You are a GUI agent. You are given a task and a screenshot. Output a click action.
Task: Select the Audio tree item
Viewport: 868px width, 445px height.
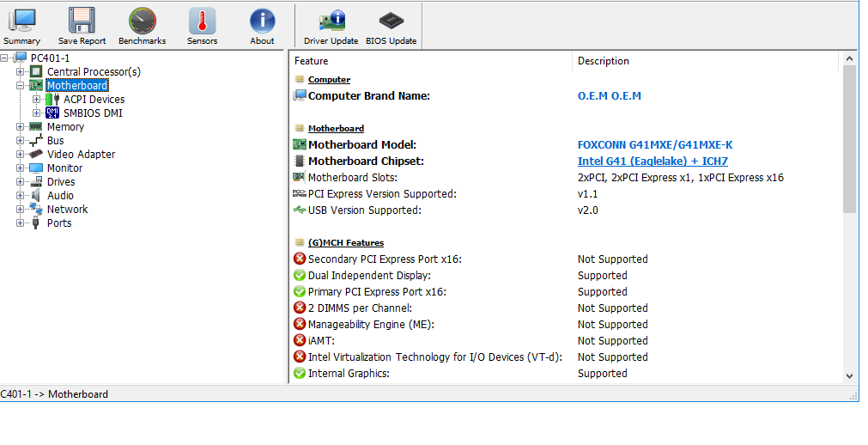(60, 196)
